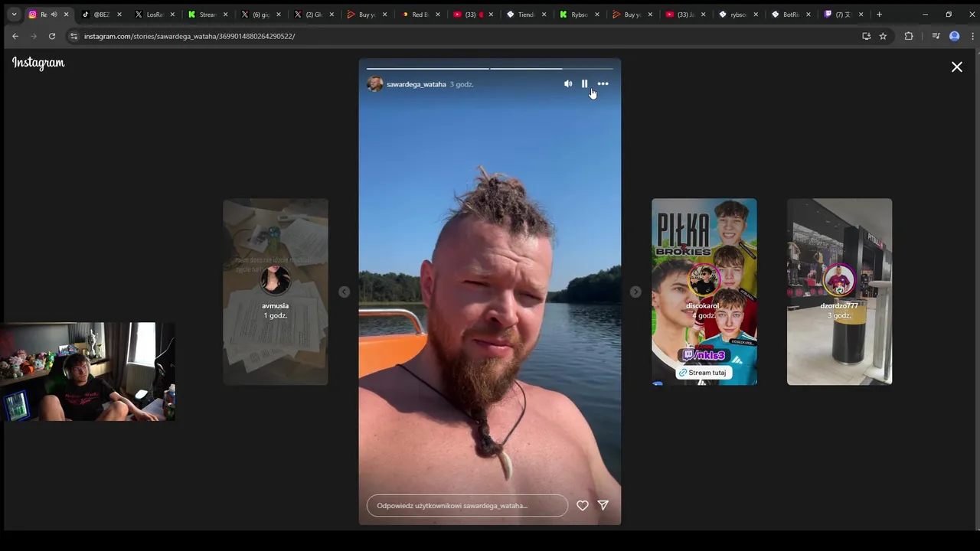Open the story's three-dot options menu
Image resolution: width=980 pixels, height=551 pixels.
tap(603, 84)
